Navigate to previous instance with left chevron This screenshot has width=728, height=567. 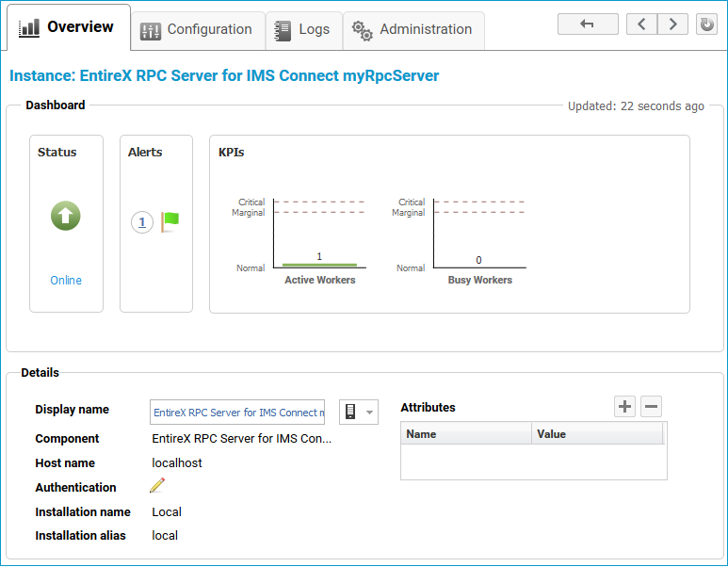point(641,24)
